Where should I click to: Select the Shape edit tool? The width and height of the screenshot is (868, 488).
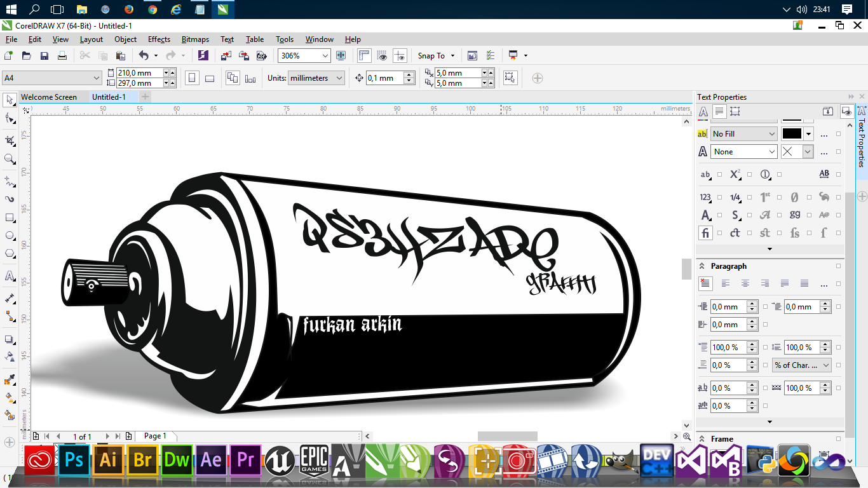10,119
